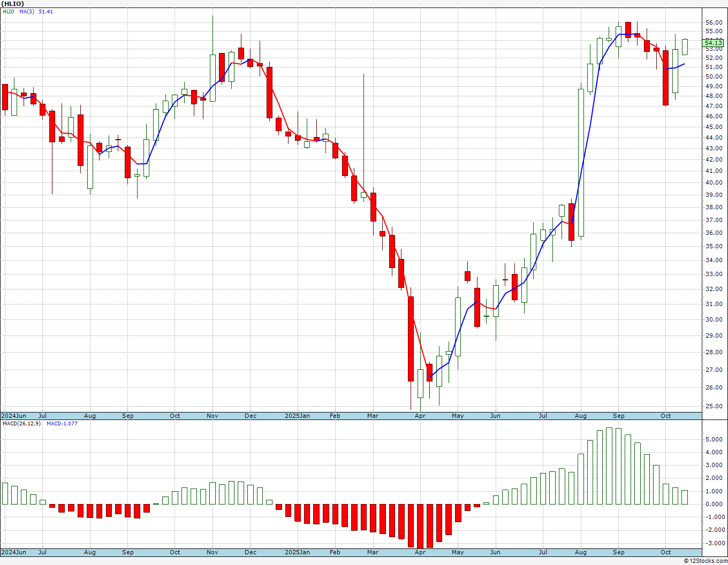Click the 40.00 price axis label
Image resolution: width=728 pixels, height=565 pixels.
point(714,182)
